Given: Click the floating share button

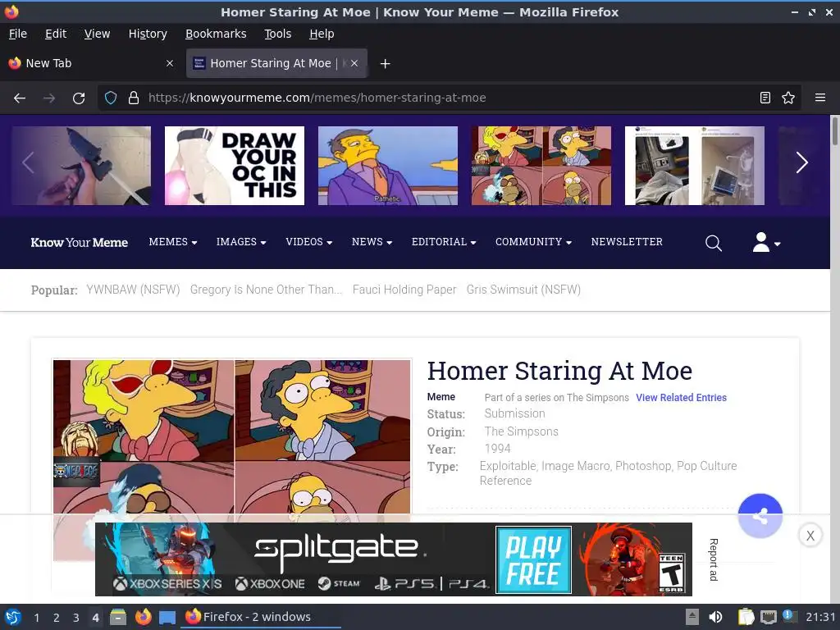Looking at the screenshot, I should tap(760, 516).
